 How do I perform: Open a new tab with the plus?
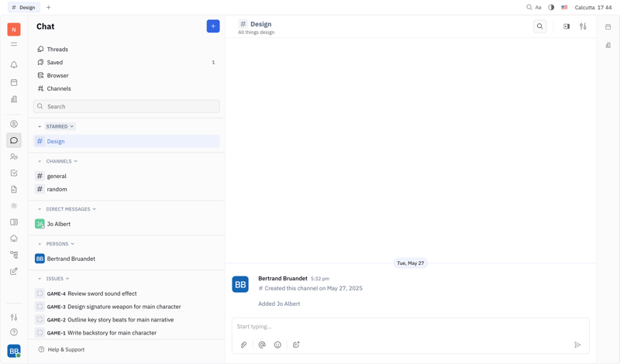pyautogui.click(x=49, y=7)
